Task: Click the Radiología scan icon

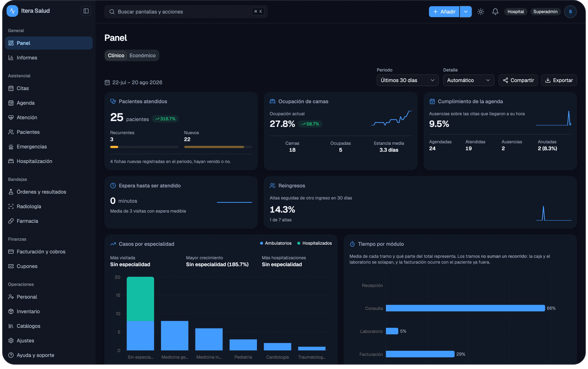Action: point(11,206)
